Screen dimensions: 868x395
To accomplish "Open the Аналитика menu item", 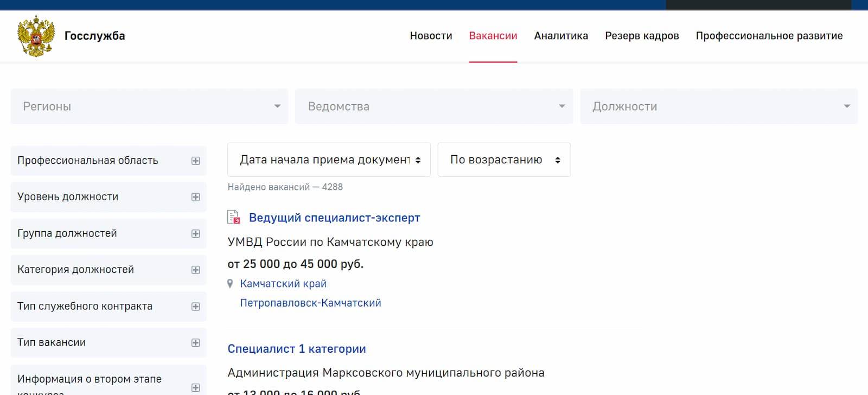I will (x=561, y=36).
